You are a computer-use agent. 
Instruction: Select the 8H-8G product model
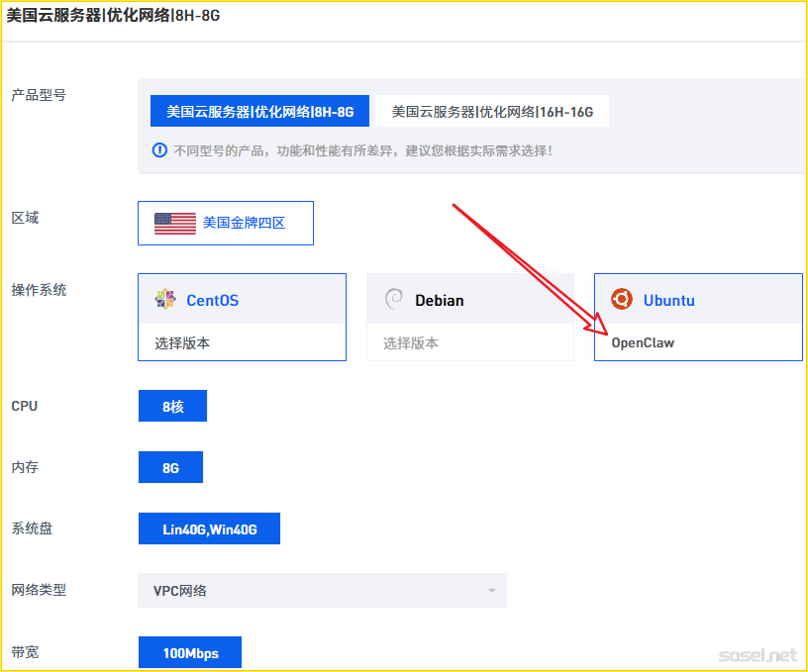[x=259, y=112]
